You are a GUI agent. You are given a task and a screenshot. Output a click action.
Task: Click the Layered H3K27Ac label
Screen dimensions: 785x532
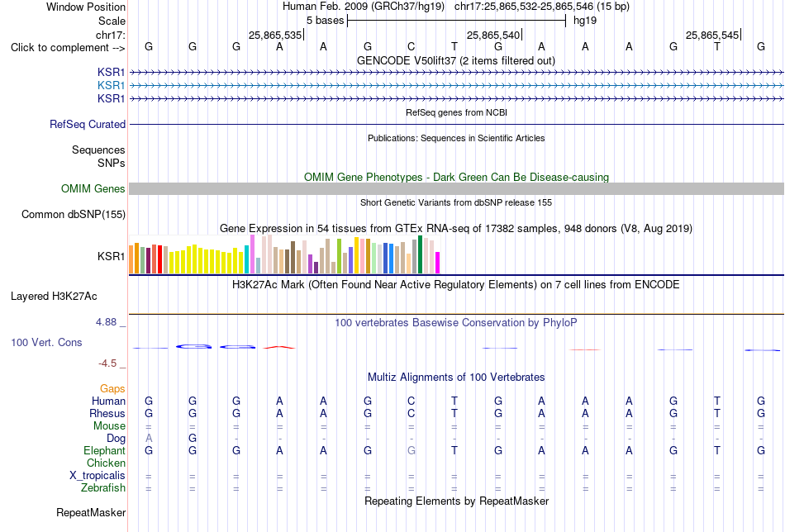[54, 297]
